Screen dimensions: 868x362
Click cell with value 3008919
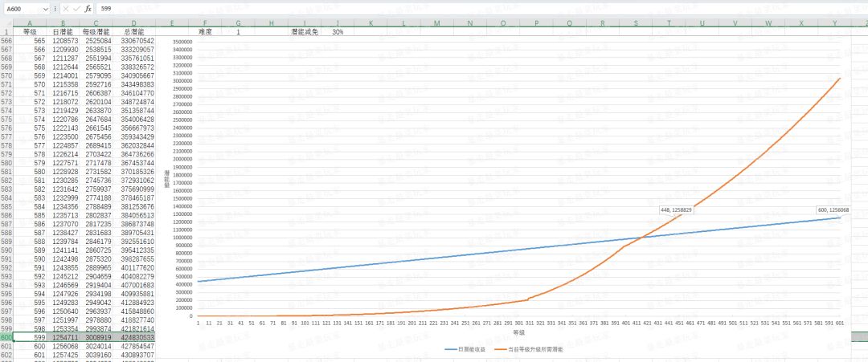[x=96, y=337]
